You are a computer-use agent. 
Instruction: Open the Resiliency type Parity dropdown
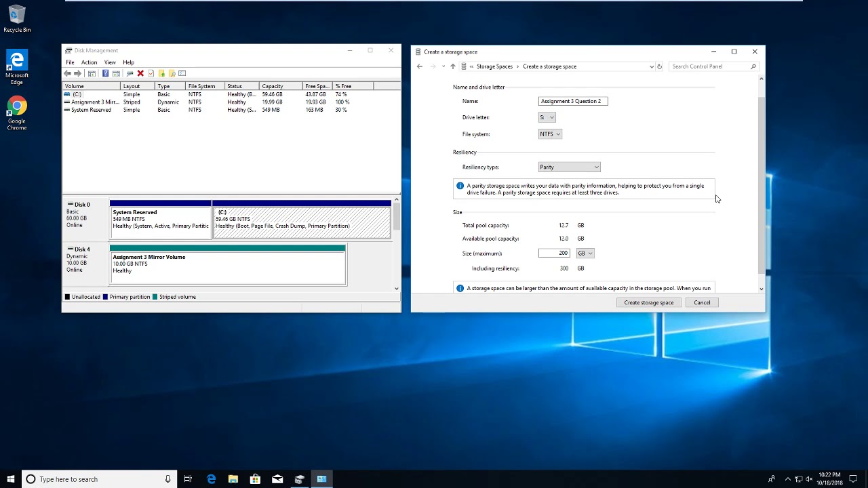pyautogui.click(x=570, y=167)
